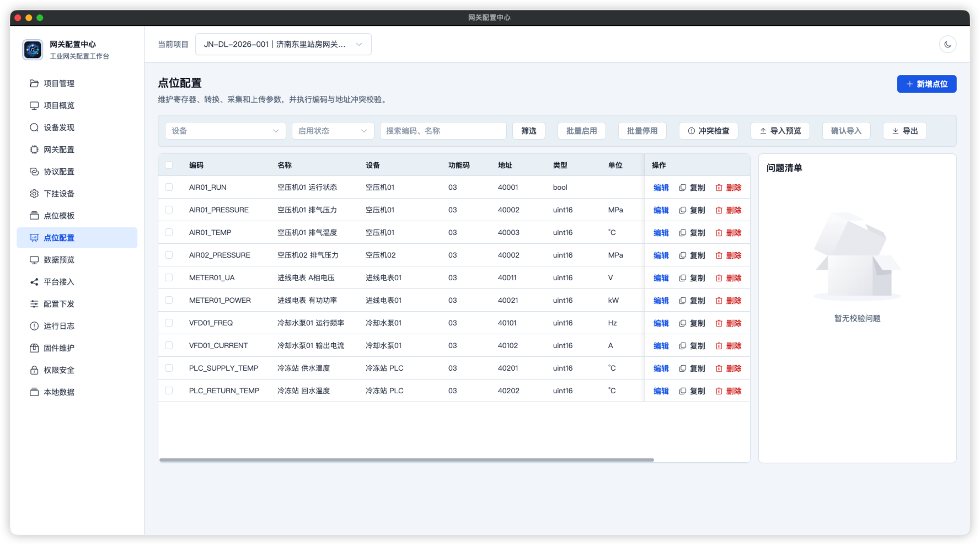The height and width of the screenshot is (545, 980).
Task: Click the 批量停用 button
Action: [642, 131]
